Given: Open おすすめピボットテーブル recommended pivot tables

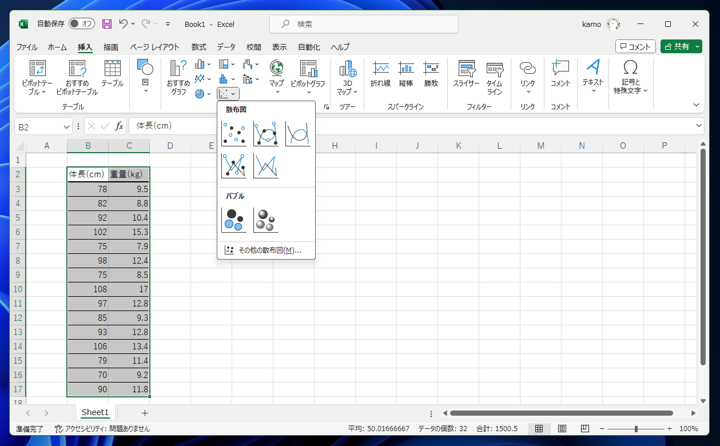Looking at the screenshot, I should pyautogui.click(x=77, y=77).
